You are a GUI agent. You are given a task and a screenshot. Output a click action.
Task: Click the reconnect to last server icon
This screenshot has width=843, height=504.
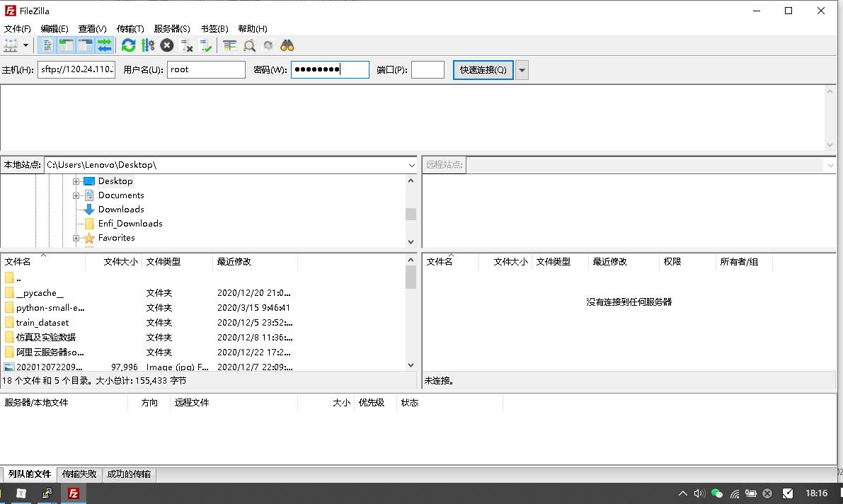[206, 46]
